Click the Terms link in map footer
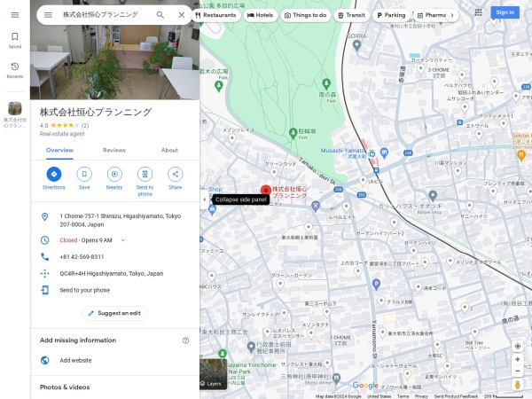532x399 pixels. pos(403,396)
